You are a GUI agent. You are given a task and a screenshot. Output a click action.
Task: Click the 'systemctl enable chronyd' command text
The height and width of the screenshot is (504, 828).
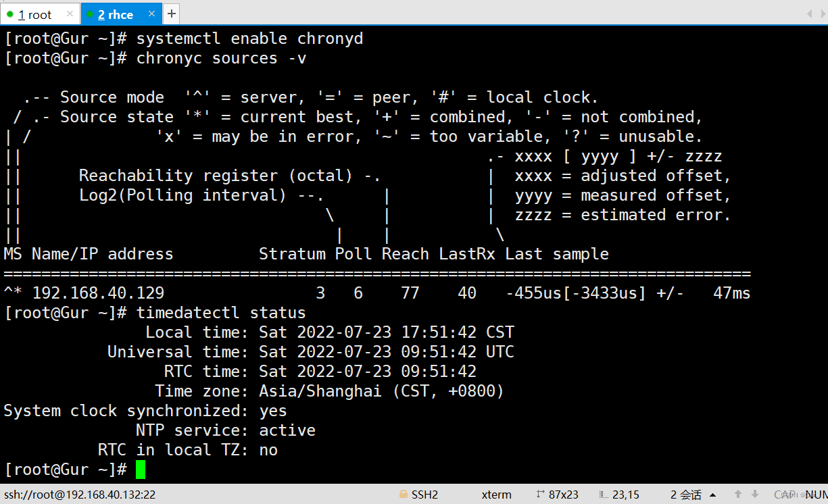point(250,39)
